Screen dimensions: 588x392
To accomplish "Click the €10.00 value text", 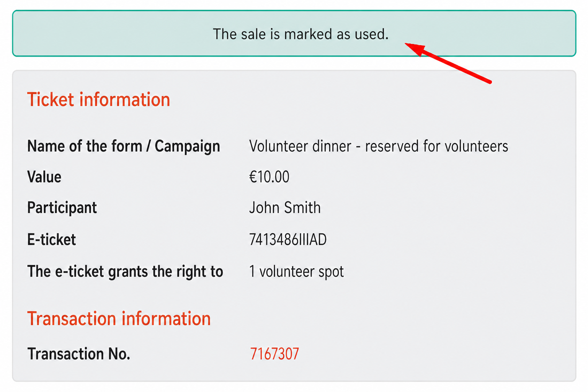I will 269,177.
